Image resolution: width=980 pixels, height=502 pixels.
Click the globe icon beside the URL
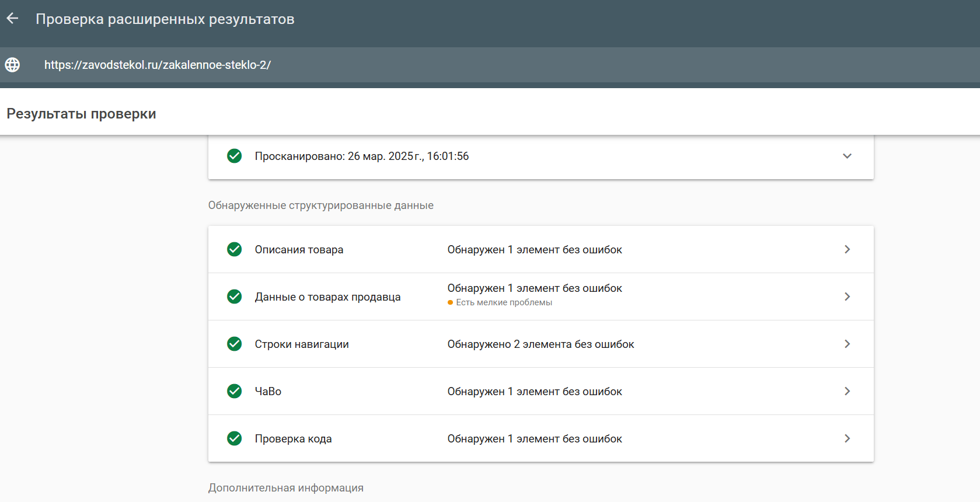[x=12, y=65]
